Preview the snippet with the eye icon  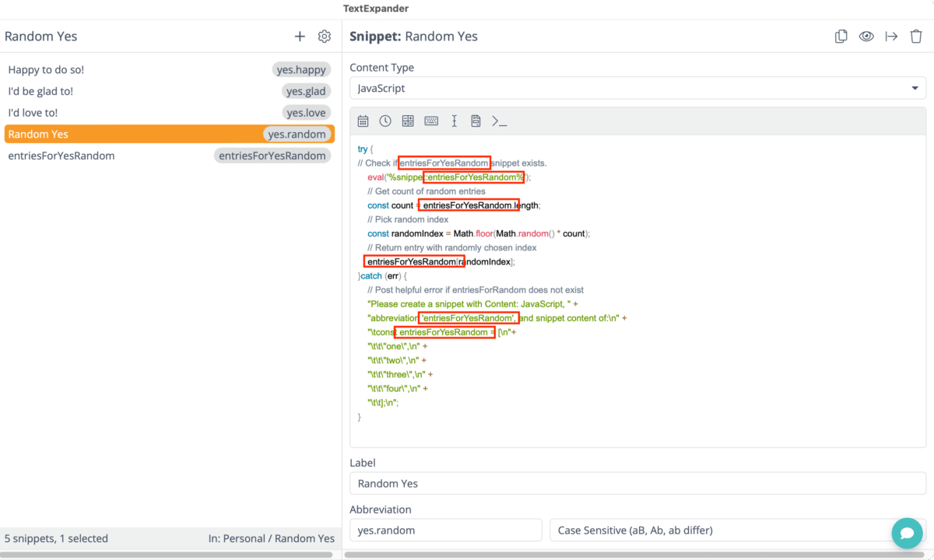[x=866, y=37]
